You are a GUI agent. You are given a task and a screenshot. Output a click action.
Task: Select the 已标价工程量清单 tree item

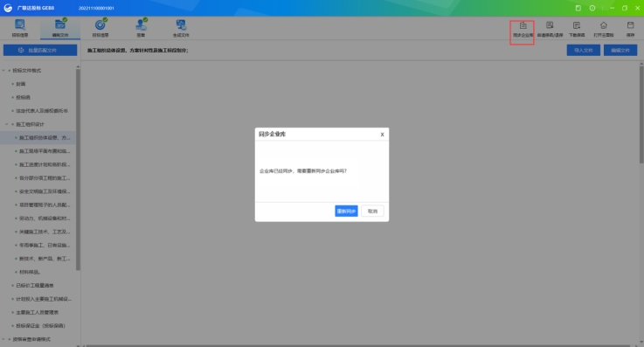[34, 286]
